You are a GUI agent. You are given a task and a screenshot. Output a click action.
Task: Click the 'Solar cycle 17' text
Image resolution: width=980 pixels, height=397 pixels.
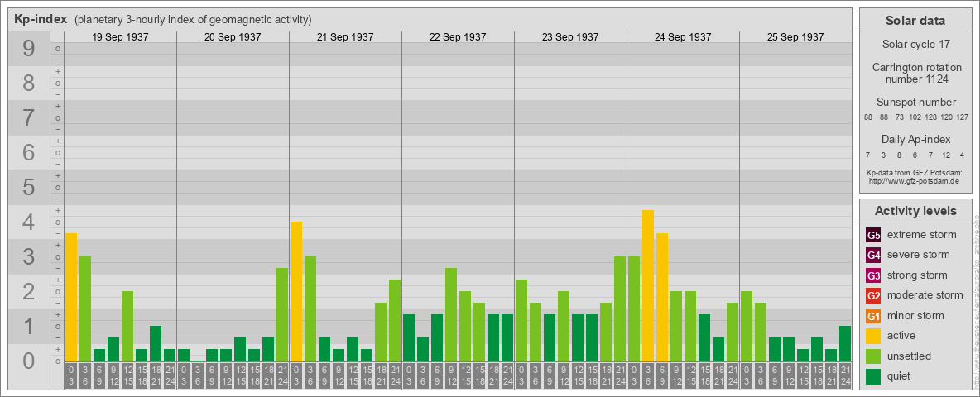(915, 45)
